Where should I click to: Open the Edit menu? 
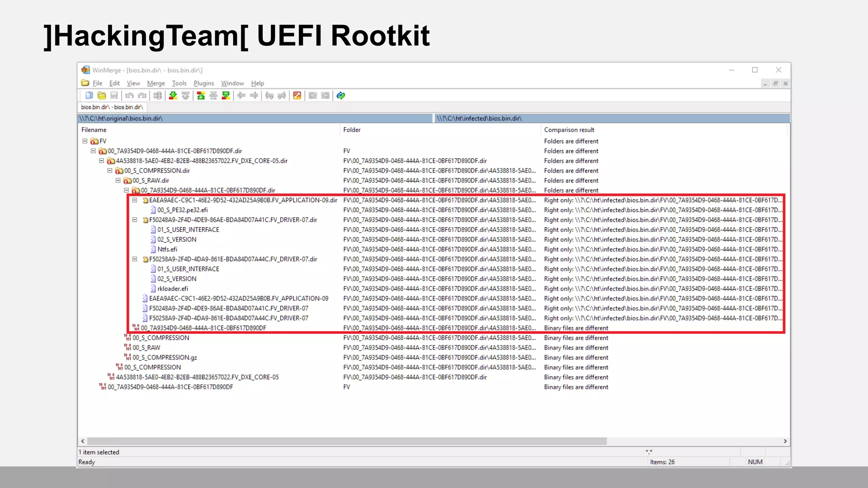point(114,83)
